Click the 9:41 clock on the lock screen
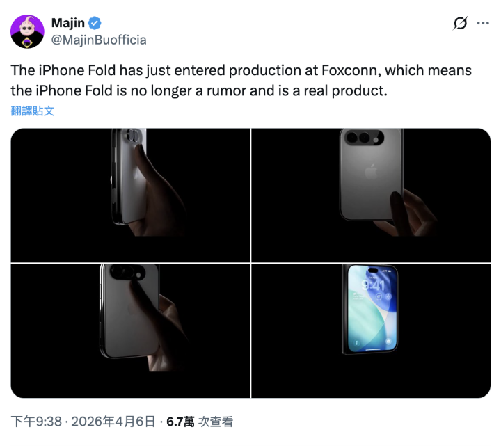Image resolution: width=501 pixels, height=448 pixels. (x=372, y=285)
